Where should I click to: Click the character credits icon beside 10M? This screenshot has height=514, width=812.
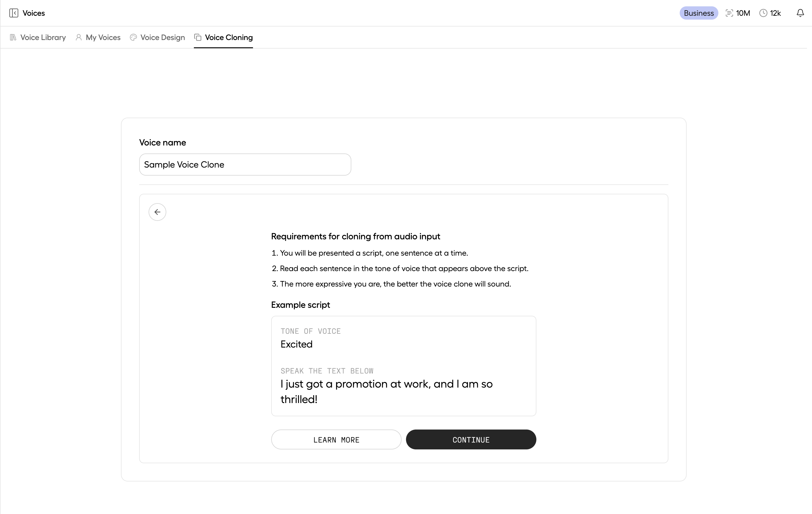point(729,13)
